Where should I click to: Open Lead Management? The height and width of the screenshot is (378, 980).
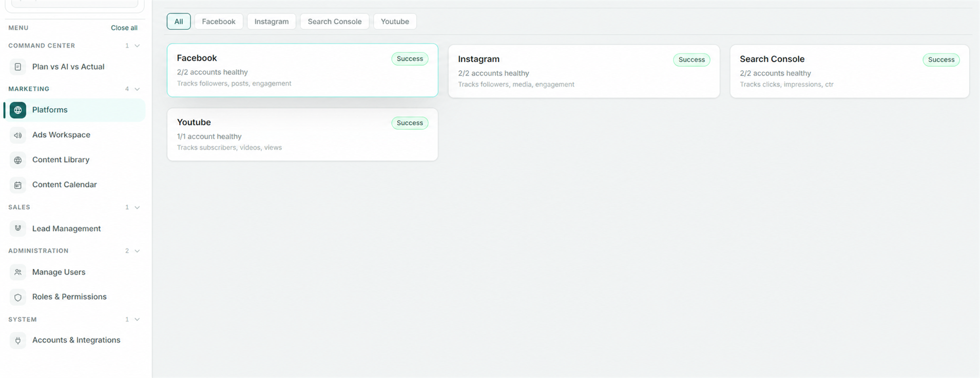tap(66, 228)
